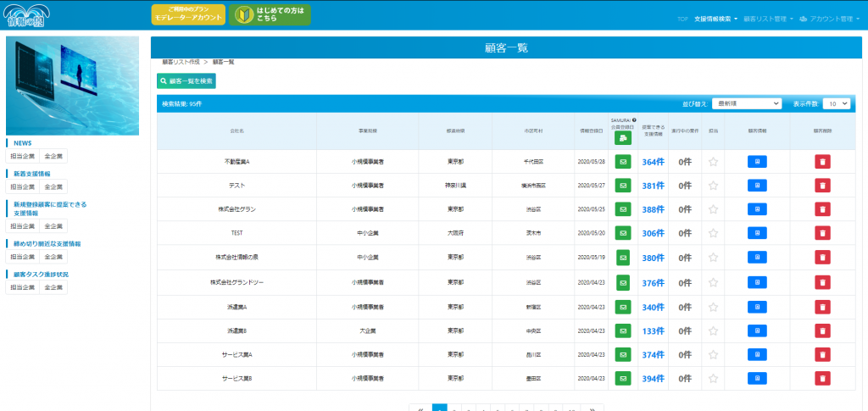Open the 並び替え sort order dropdown
Screen dimensions: 868x411
pos(746,103)
